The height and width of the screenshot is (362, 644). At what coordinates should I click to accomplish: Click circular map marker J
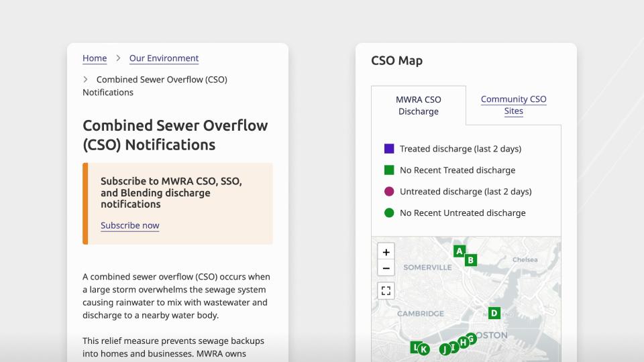[x=444, y=349]
